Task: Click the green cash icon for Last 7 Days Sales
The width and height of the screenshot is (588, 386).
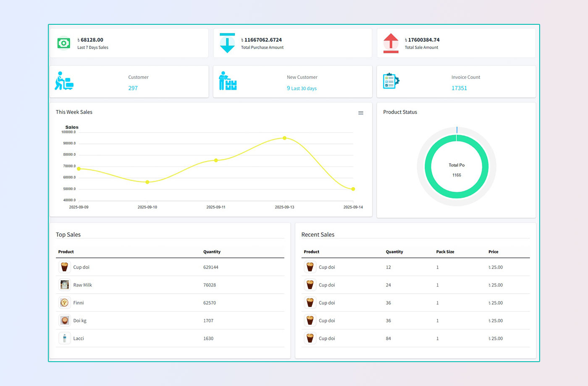Action: click(x=63, y=43)
